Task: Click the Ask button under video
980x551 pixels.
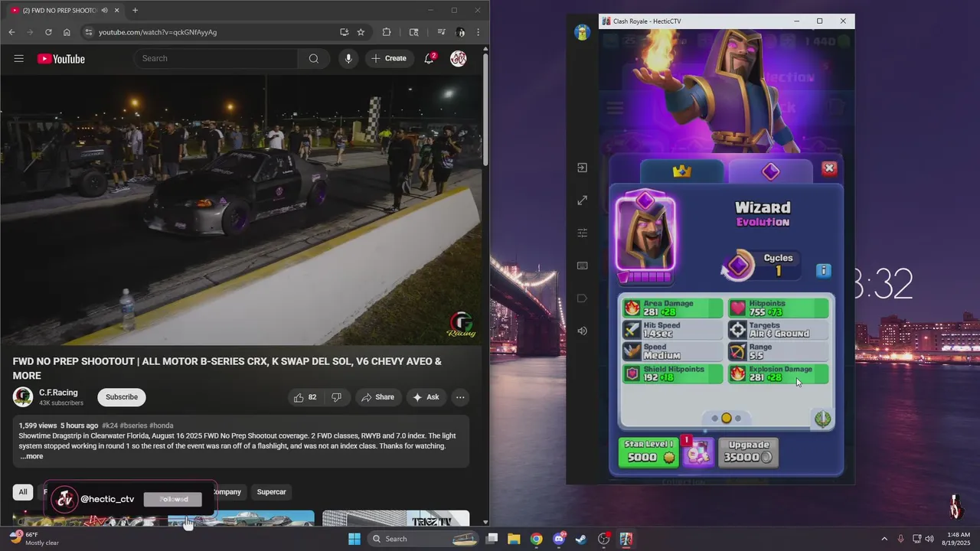Action: 426,397
